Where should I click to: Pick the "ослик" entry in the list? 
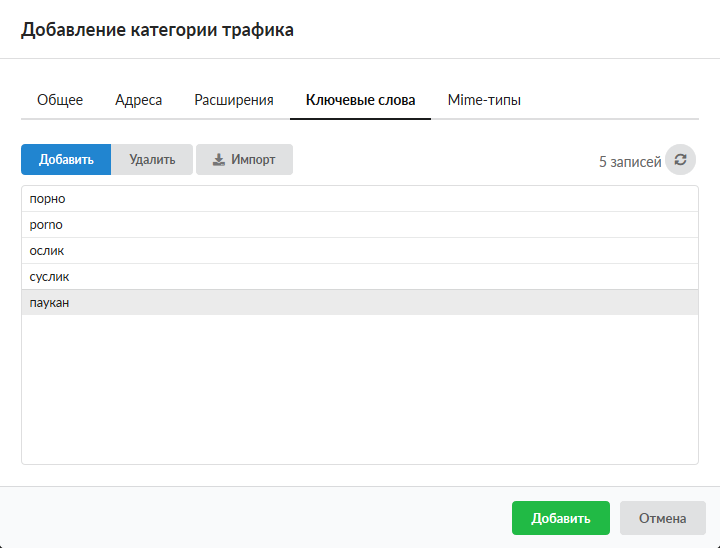[x=360, y=251]
